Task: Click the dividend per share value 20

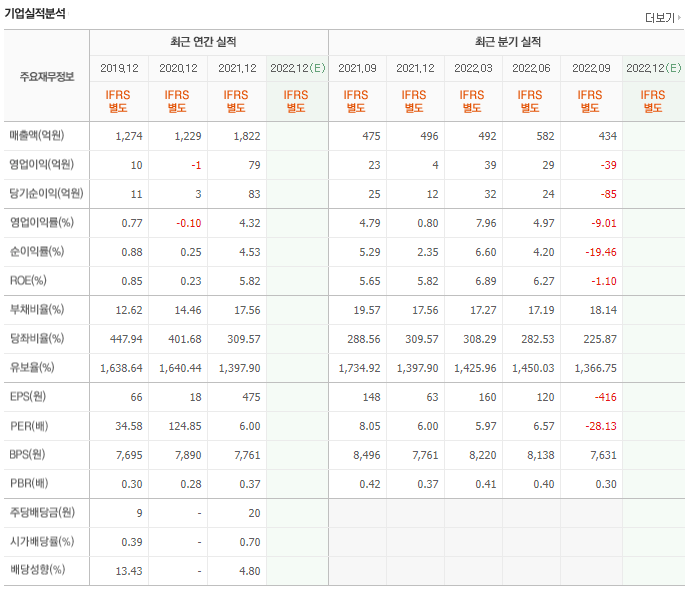Action: [254, 514]
